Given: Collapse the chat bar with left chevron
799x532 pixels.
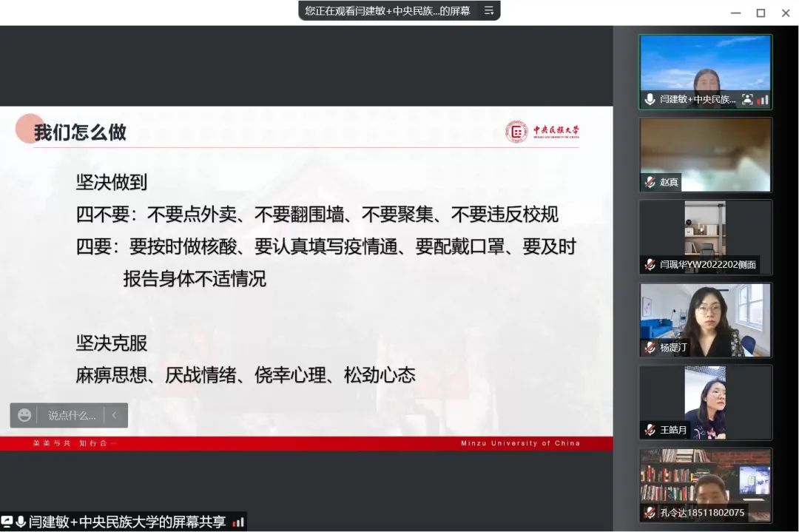Looking at the screenshot, I should tap(115, 415).
